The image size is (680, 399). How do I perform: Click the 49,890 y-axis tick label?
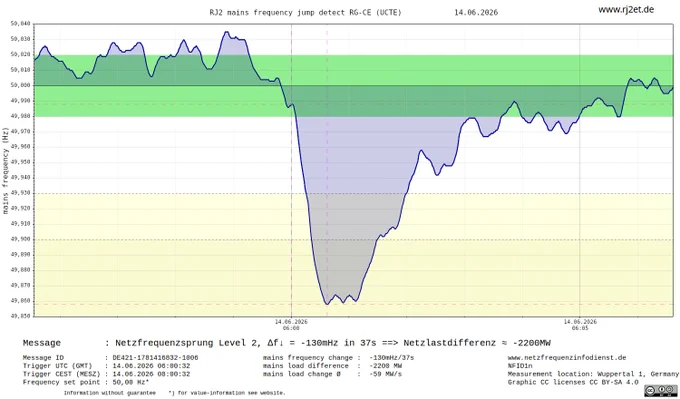(x=21, y=255)
